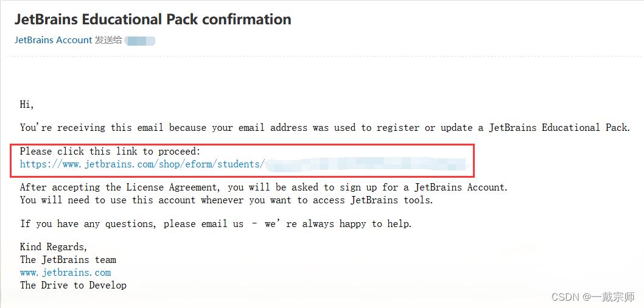Click the blurred token part of the URL
The width and height of the screenshot is (644, 308).
tap(366, 165)
